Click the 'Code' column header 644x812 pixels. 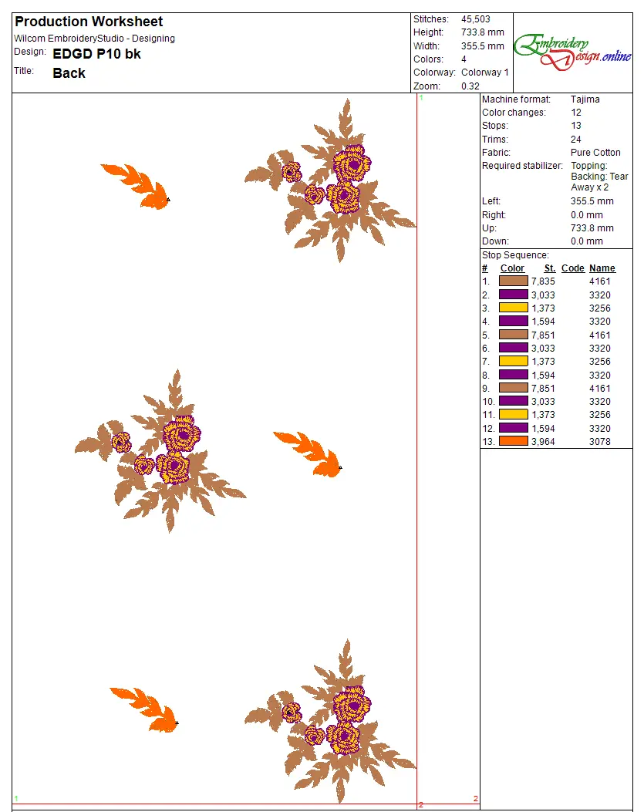(572, 268)
